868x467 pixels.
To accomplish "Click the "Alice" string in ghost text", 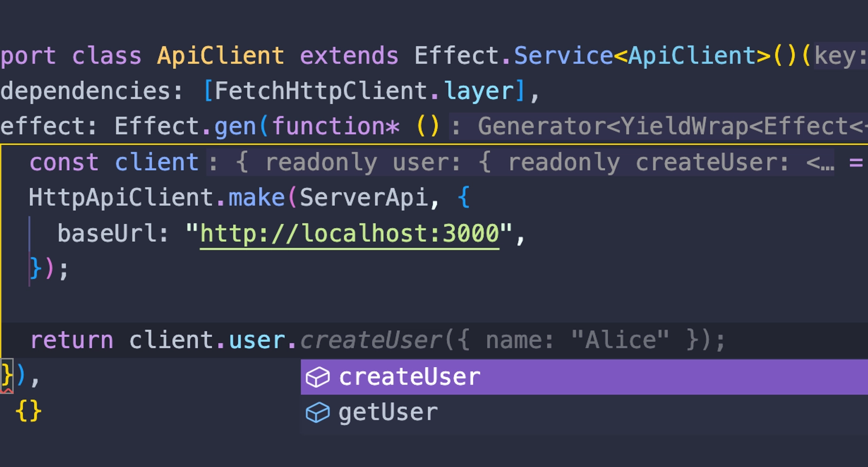I will [x=620, y=341].
